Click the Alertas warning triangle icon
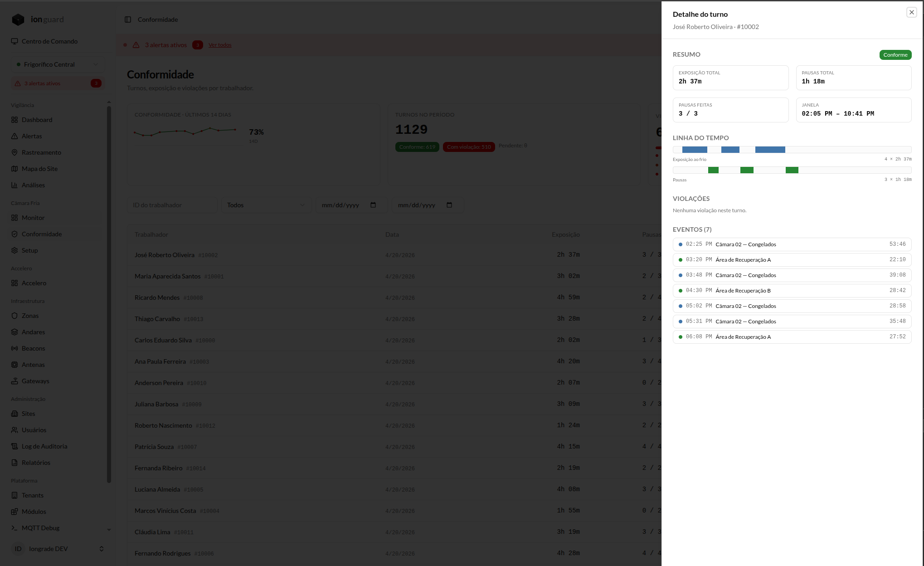The width and height of the screenshot is (924, 566). coord(15,136)
